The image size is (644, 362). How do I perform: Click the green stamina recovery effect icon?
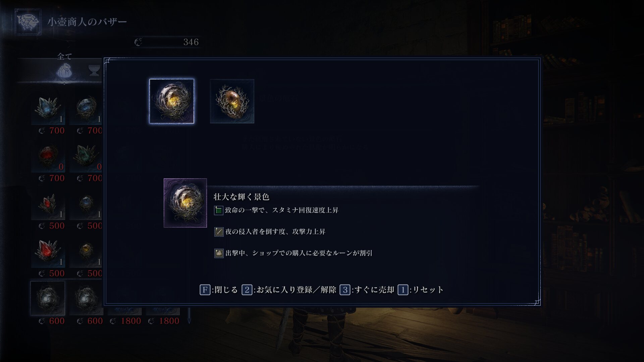(x=219, y=210)
